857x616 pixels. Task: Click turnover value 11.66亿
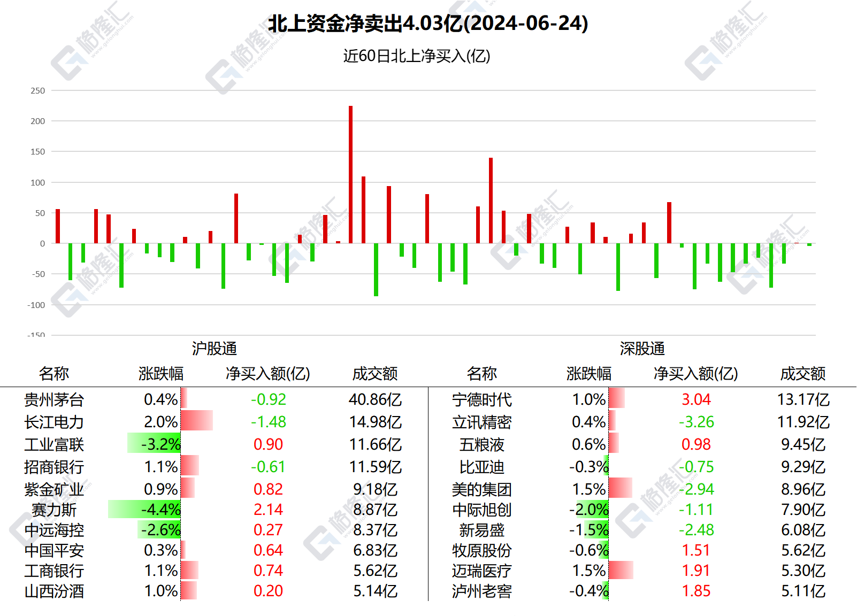pos(375,444)
